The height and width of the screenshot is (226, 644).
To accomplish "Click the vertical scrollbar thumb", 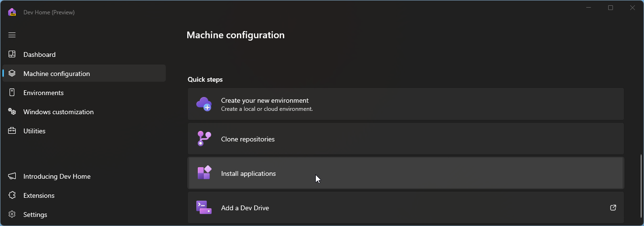I will tap(640, 186).
